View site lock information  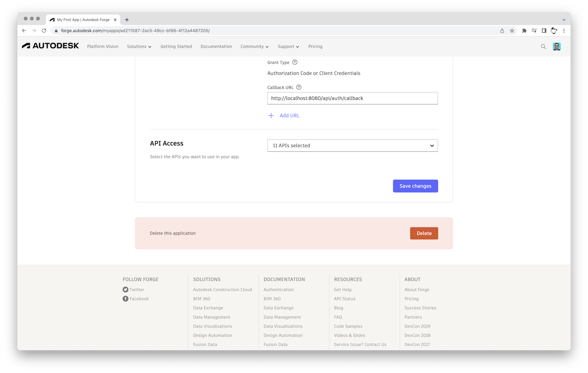(56, 31)
